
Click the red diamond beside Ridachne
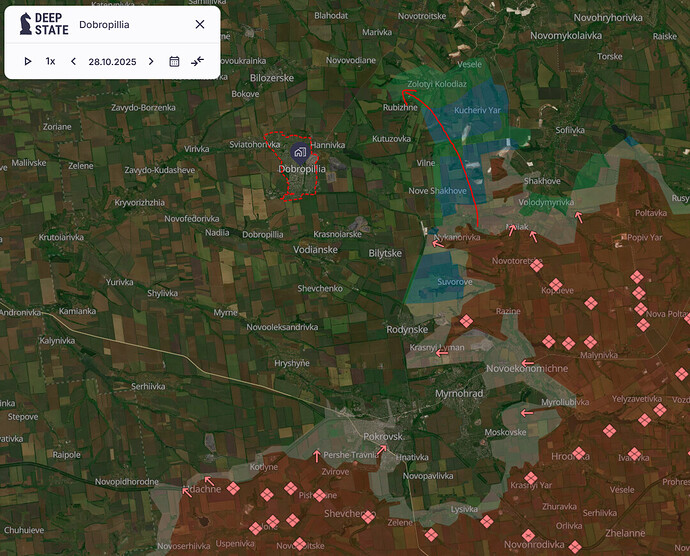233,488
